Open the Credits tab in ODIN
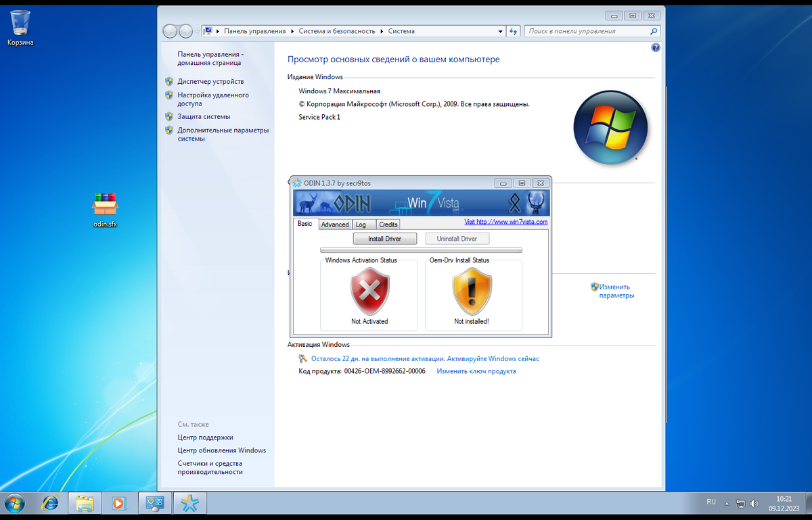 (388, 224)
